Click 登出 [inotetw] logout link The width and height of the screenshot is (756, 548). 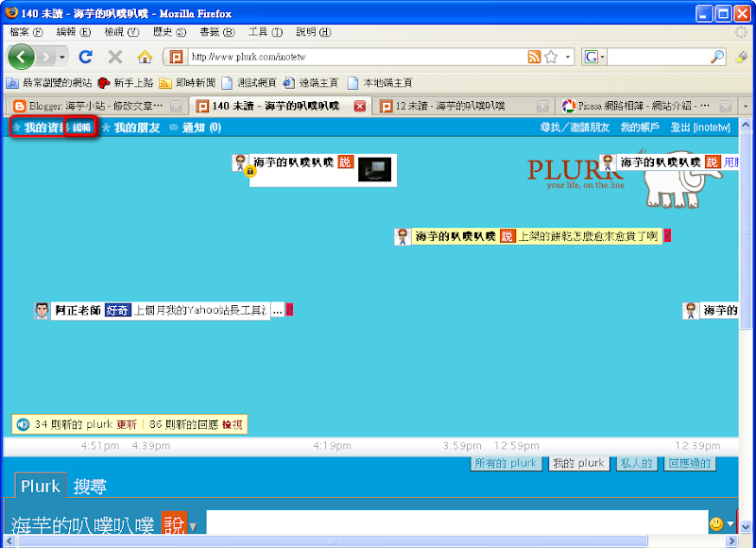coord(700,128)
